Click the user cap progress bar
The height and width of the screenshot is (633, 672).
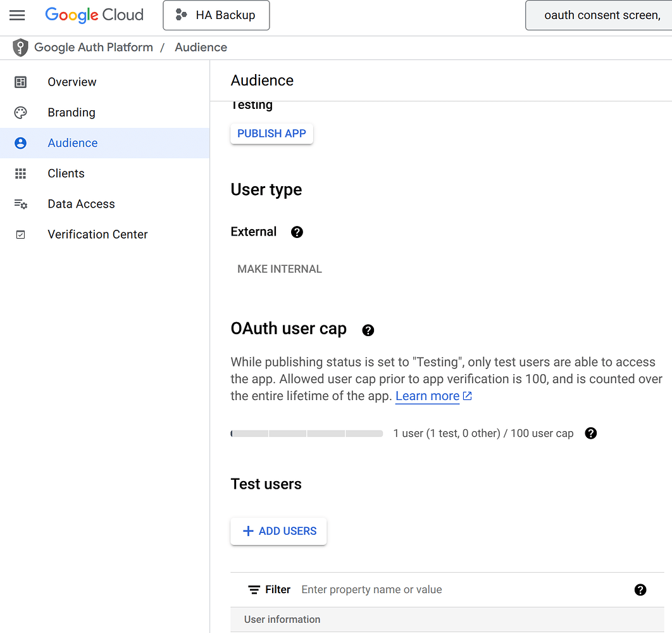pyautogui.click(x=306, y=433)
